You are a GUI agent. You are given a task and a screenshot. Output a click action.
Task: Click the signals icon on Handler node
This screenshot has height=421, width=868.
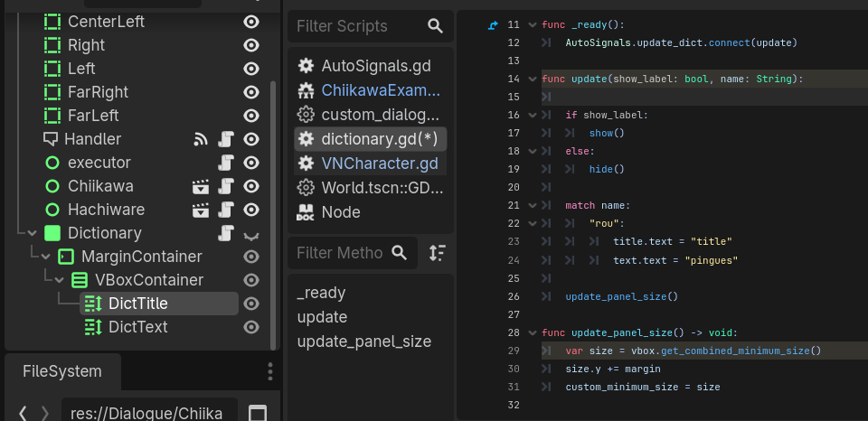[x=201, y=139]
